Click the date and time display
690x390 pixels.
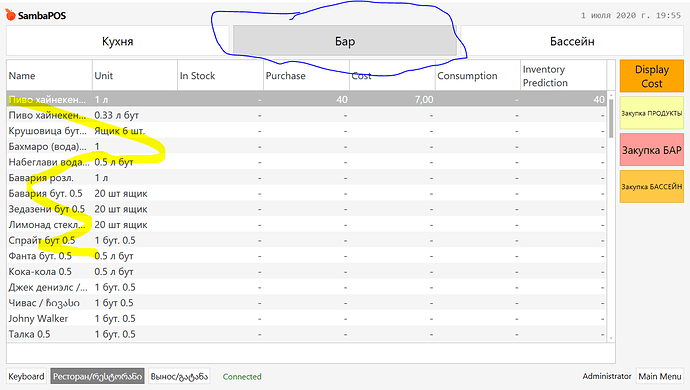(631, 15)
